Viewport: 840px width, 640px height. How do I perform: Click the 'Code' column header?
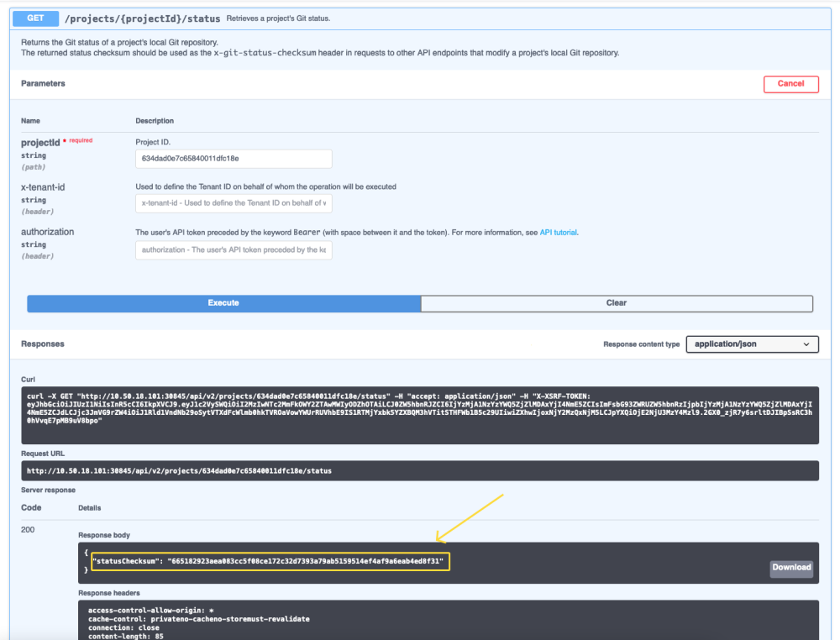click(31, 507)
